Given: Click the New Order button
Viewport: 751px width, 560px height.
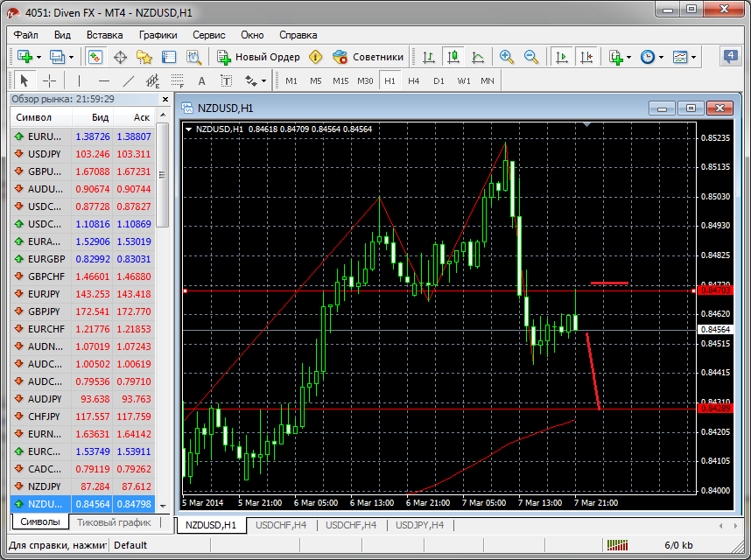Looking at the screenshot, I should pyautogui.click(x=258, y=57).
